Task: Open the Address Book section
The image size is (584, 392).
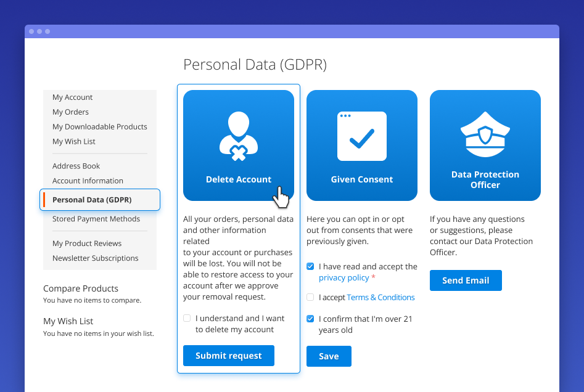Action: [76, 166]
